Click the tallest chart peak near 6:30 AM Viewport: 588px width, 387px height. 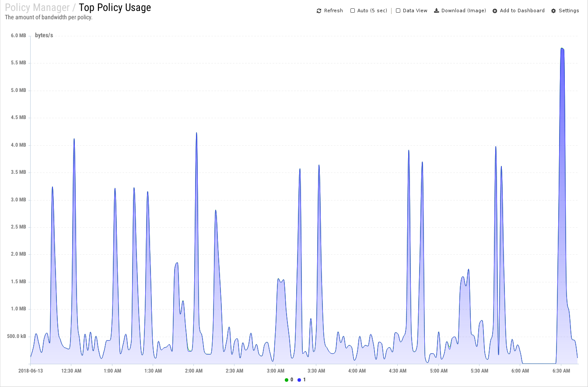(562, 49)
